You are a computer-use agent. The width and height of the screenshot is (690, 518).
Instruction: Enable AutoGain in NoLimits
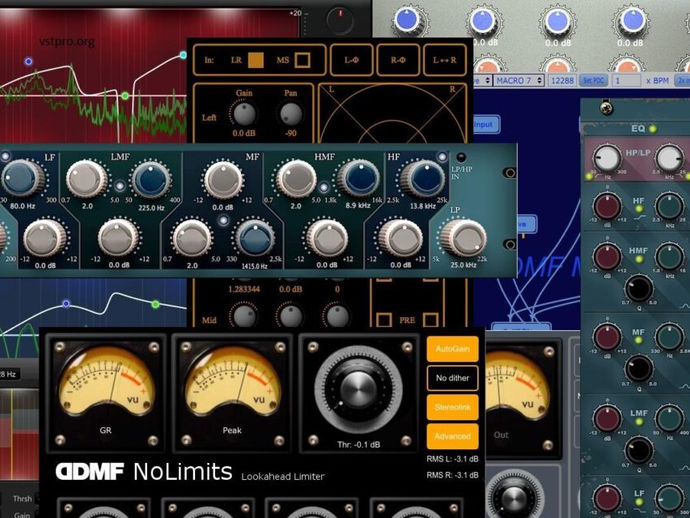tap(452, 349)
